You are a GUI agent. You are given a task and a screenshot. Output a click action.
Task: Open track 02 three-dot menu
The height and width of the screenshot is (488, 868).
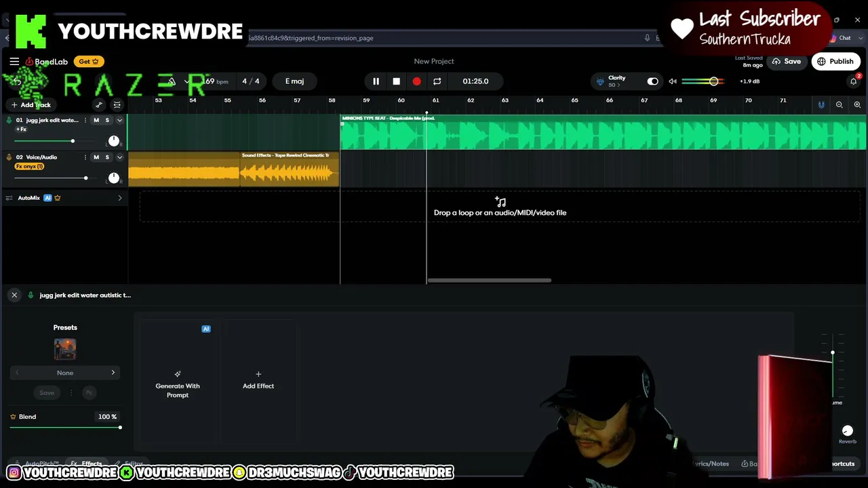coord(85,157)
